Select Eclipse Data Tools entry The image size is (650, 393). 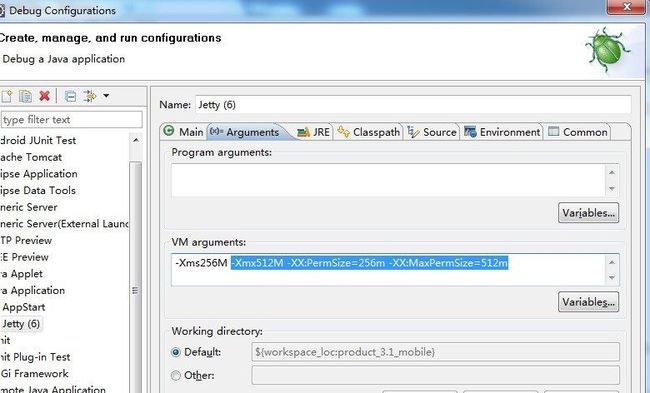38,190
